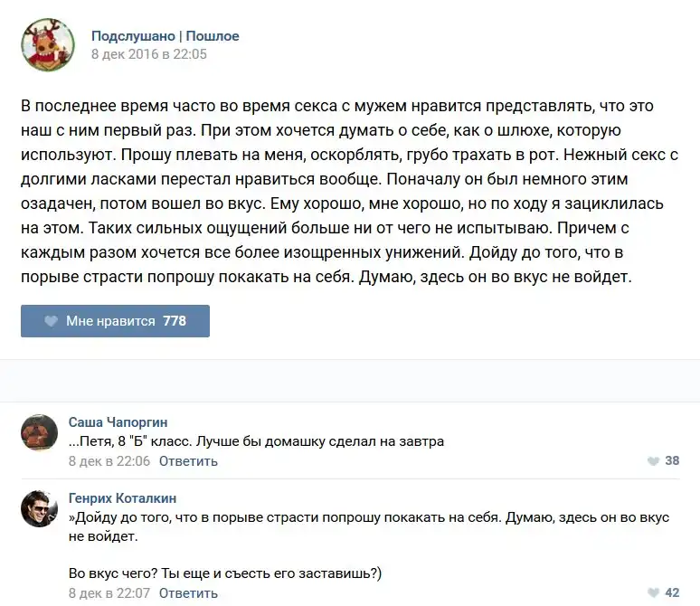Viewport: 700px width, 606px height.
Task: Reply to Генрих Коталкин's comment with Ответить
Action: coord(188,593)
